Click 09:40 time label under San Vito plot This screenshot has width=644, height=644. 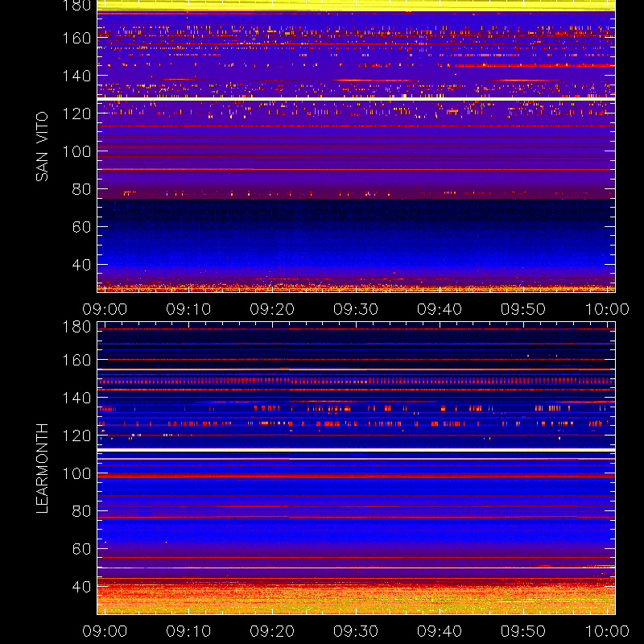pyautogui.click(x=440, y=309)
